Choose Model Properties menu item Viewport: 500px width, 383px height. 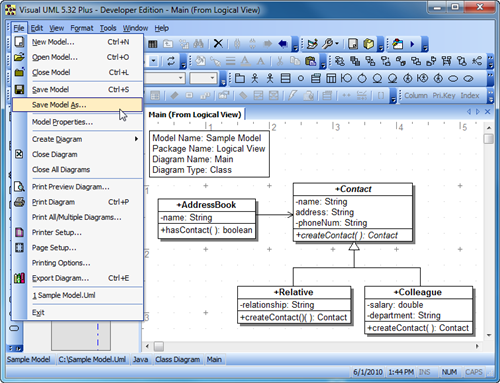tap(77, 122)
